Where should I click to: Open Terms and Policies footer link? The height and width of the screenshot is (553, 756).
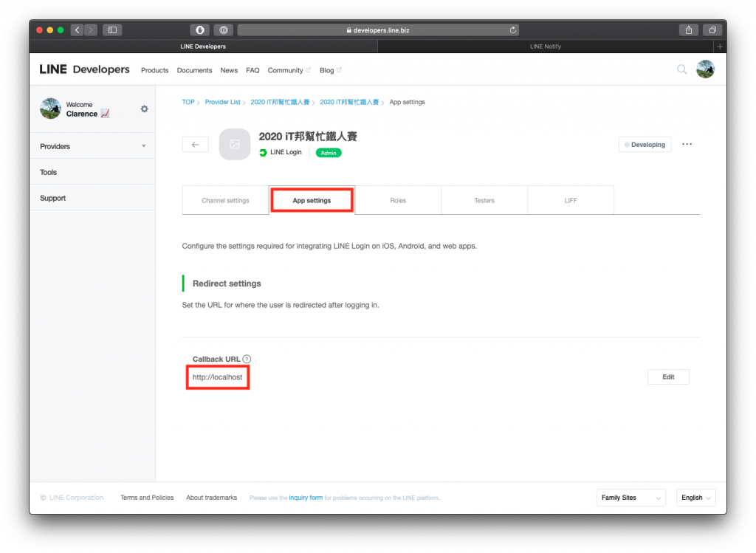(x=147, y=498)
